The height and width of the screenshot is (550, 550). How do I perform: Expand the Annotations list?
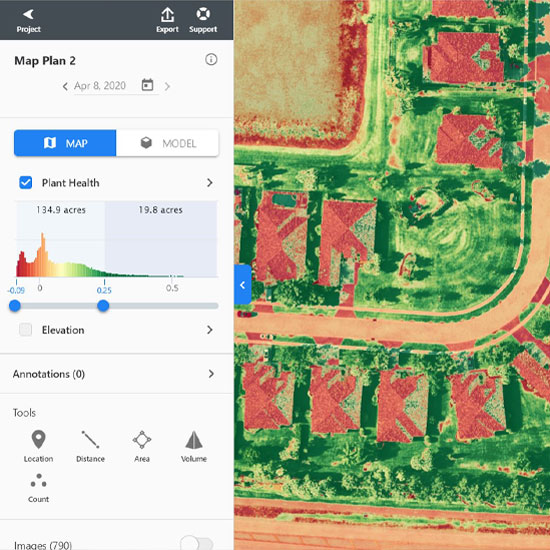coord(211,374)
